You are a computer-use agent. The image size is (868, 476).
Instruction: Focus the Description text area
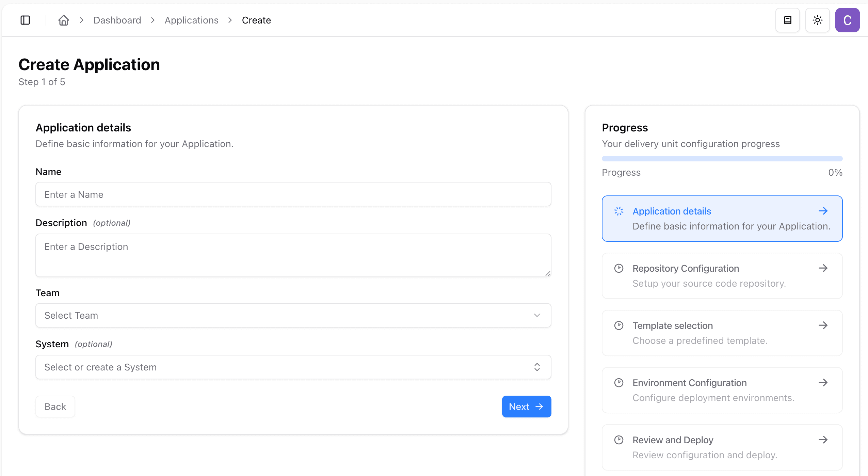[x=293, y=255]
